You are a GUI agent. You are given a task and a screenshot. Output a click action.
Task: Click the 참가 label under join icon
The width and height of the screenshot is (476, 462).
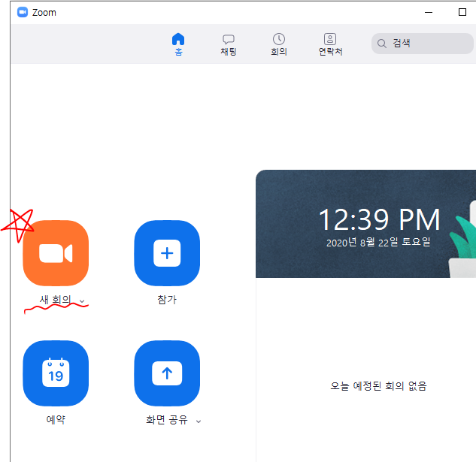click(167, 300)
